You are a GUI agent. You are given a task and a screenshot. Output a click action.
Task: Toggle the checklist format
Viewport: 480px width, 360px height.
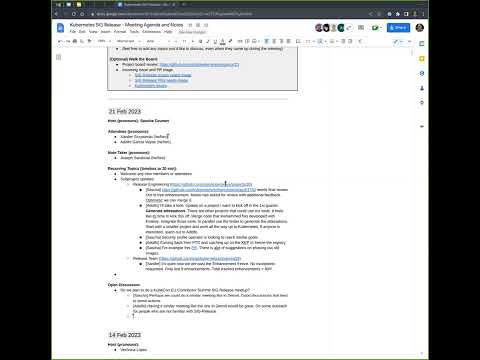(x=309, y=41)
